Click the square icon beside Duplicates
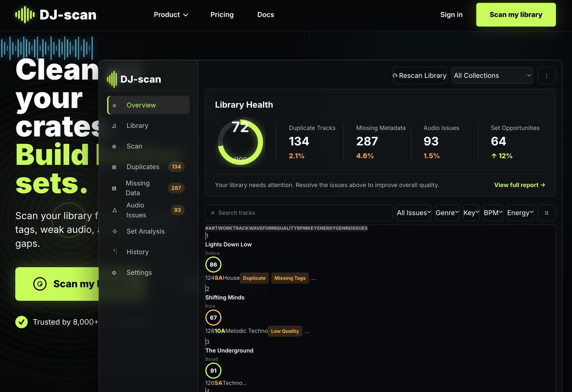572x392 pixels. pos(114,167)
